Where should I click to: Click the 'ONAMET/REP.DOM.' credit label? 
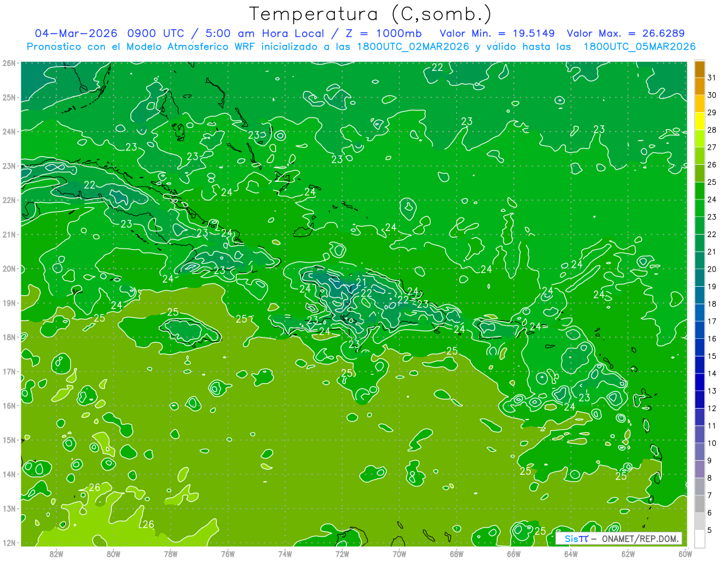click(639, 538)
